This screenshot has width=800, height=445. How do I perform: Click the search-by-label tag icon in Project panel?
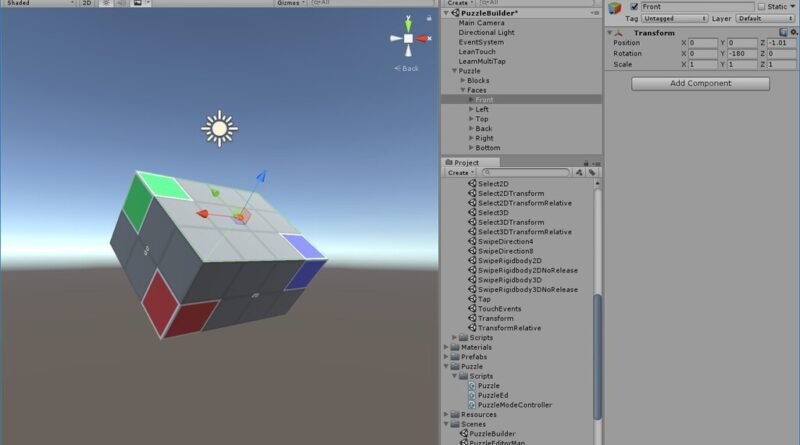(x=592, y=172)
